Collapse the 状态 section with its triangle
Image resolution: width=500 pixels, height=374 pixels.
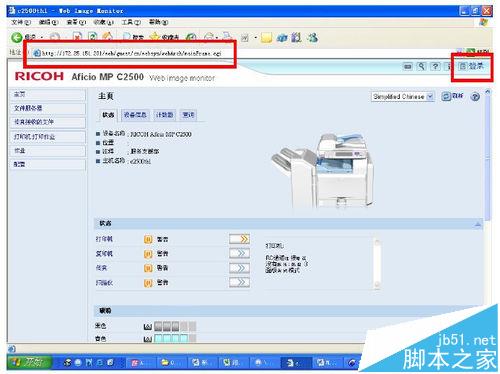pyautogui.click(x=478, y=224)
